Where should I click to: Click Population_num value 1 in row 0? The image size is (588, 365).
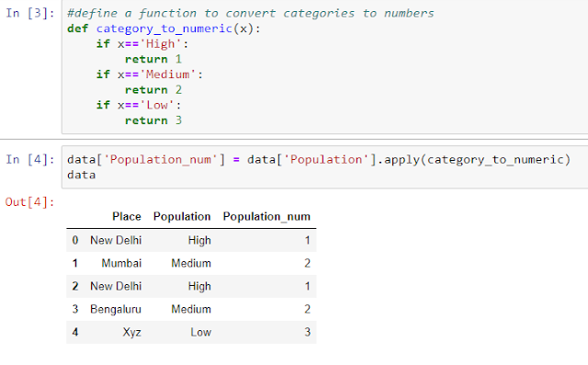coord(308,240)
